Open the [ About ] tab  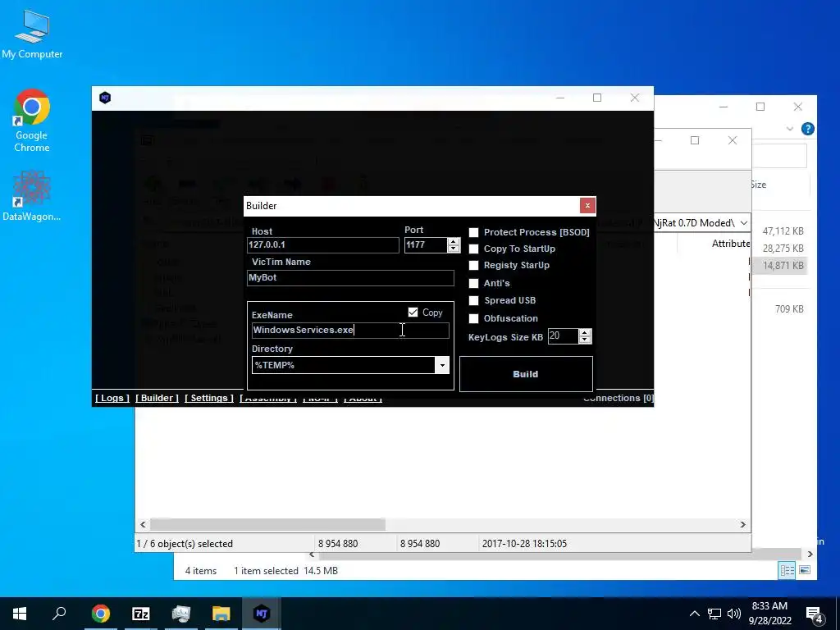click(363, 399)
